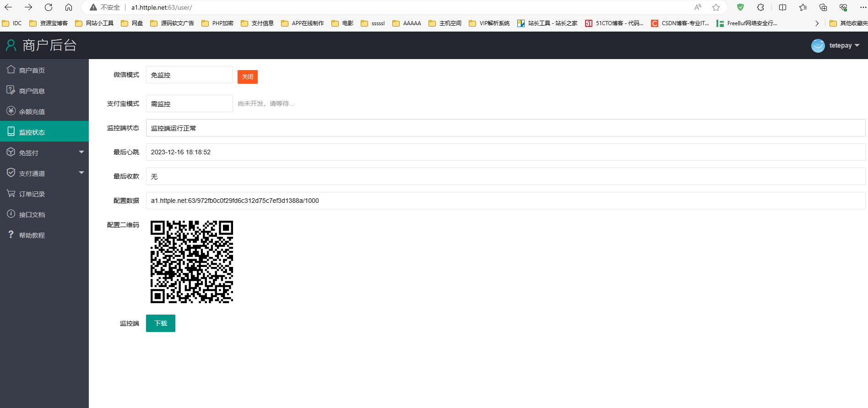Go to 余额充值 in the sidebar

[x=44, y=111]
